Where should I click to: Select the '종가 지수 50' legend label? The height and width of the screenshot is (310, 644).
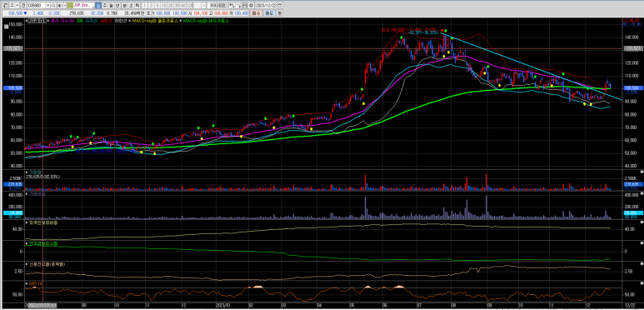click(x=62, y=20)
